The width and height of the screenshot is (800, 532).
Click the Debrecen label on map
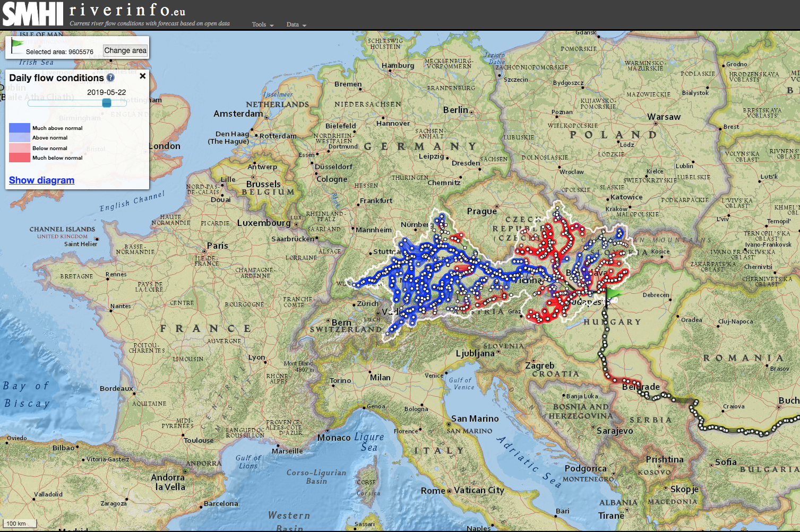pos(656,295)
